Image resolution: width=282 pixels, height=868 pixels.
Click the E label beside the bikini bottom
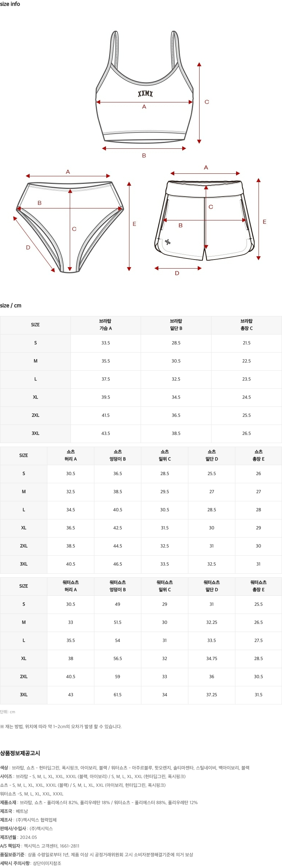(134, 224)
